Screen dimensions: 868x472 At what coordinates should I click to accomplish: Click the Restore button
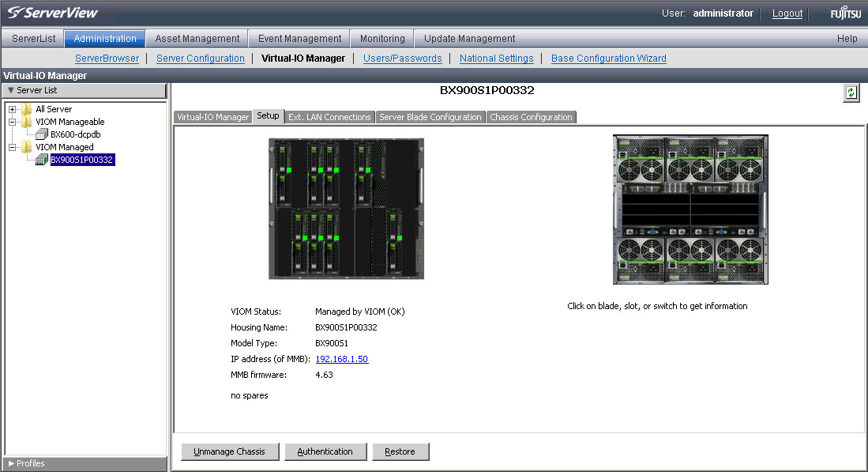pyautogui.click(x=400, y=451)
